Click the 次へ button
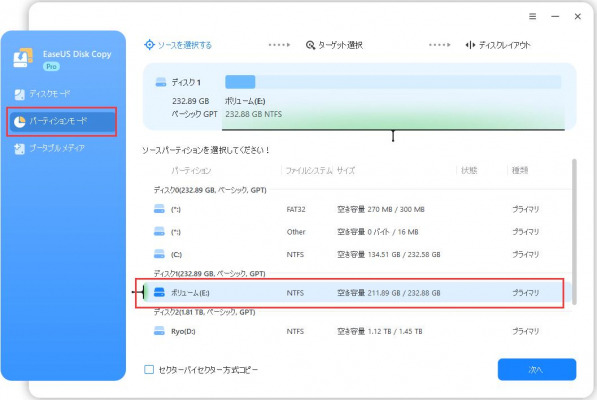597x400 pixels. point(537,370)
